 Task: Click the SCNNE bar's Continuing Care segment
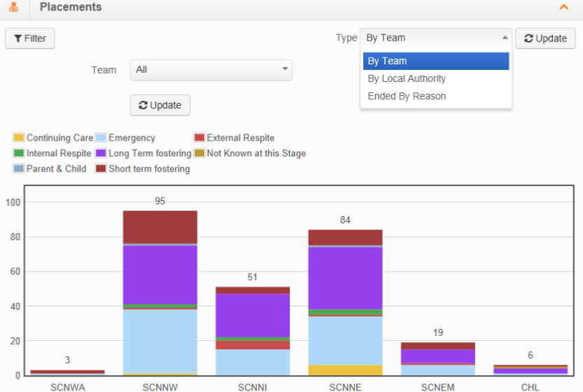345,370
